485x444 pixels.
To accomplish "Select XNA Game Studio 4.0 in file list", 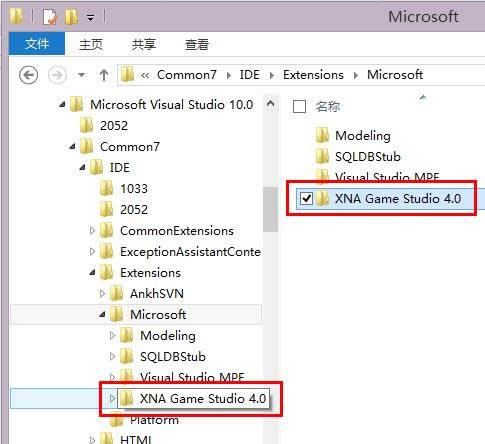I will click(398, 199).
